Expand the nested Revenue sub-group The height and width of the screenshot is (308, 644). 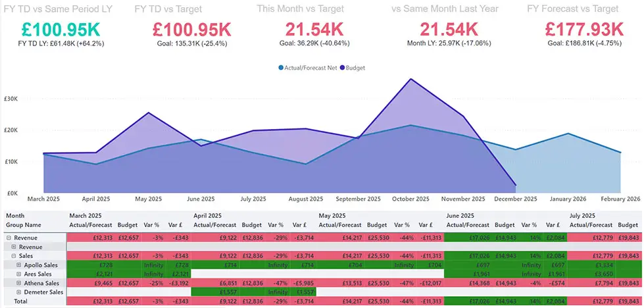pyautogui.click(x=12, y=246)
